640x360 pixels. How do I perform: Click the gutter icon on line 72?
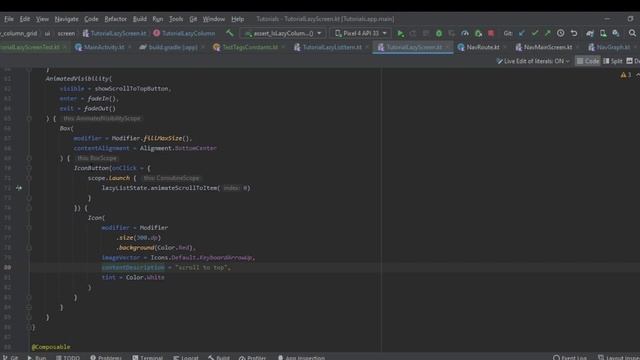click(19, 188)
